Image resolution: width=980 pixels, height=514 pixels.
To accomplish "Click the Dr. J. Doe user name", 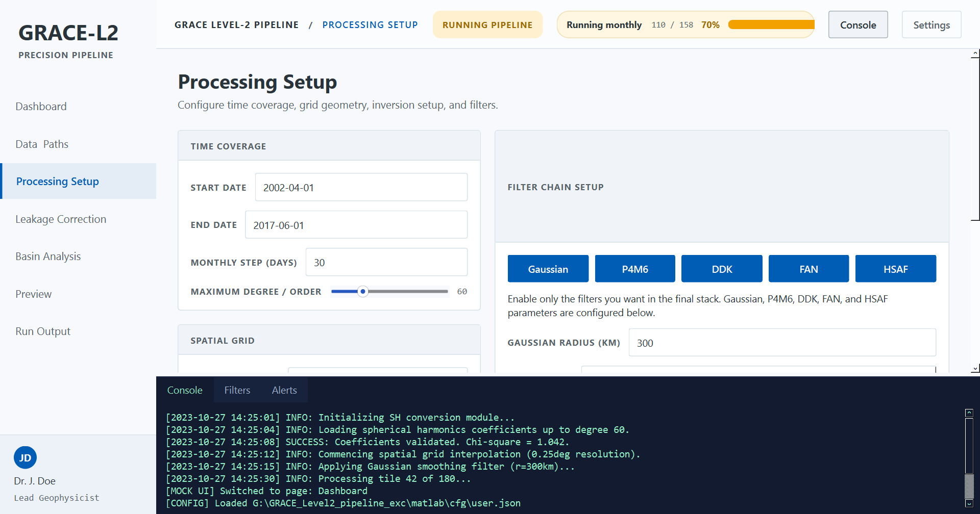I will click(x=35, y=481).
